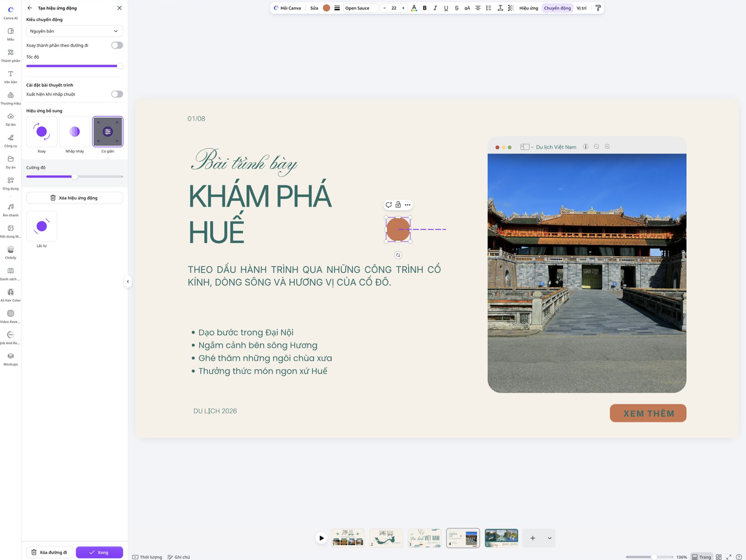Image resolution: width=746 pixels, height=560 pixels.
Task: Open the AI Hair Color app
Action: 11,295
